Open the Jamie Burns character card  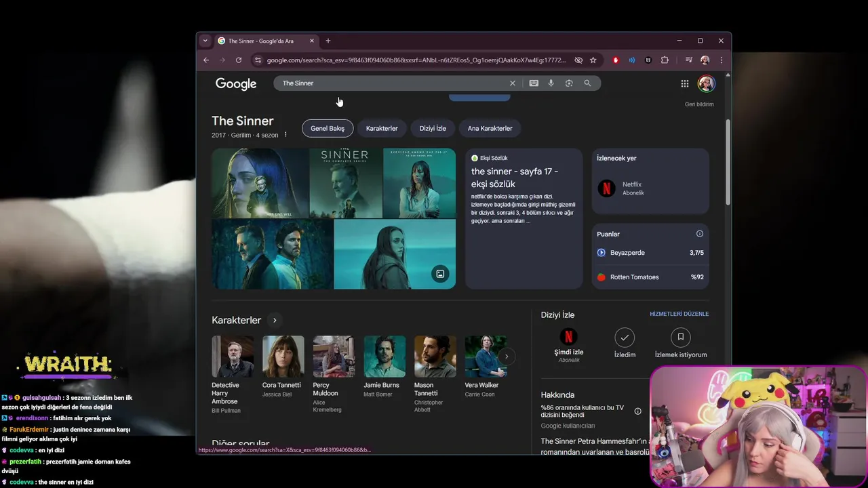[x=384, y=367]
